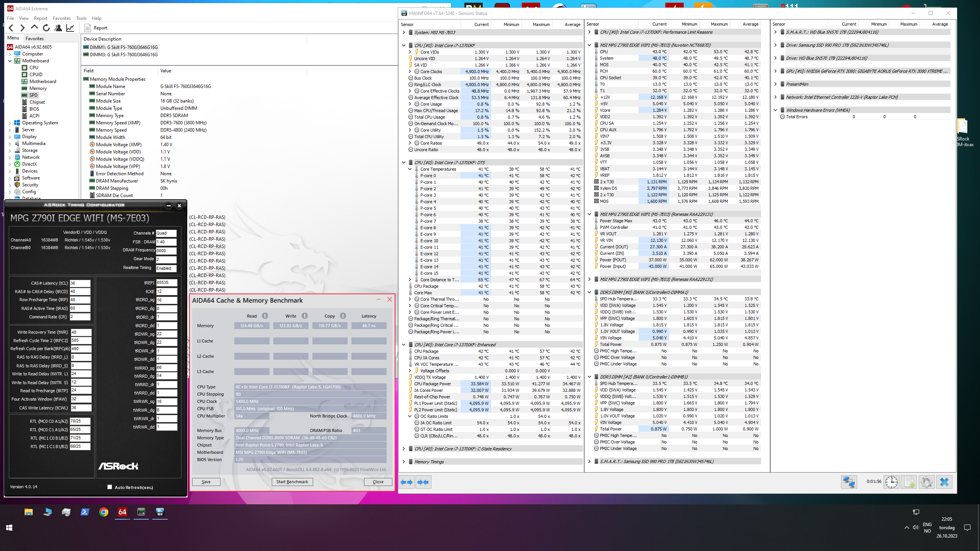Close HWiNFO sensors with blue X

[x=944, y=482]
